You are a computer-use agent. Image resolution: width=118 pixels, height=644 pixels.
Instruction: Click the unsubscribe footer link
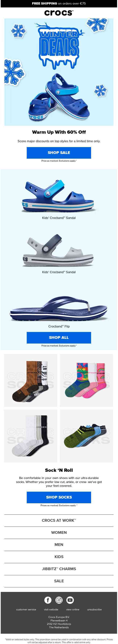pos(94,609)
